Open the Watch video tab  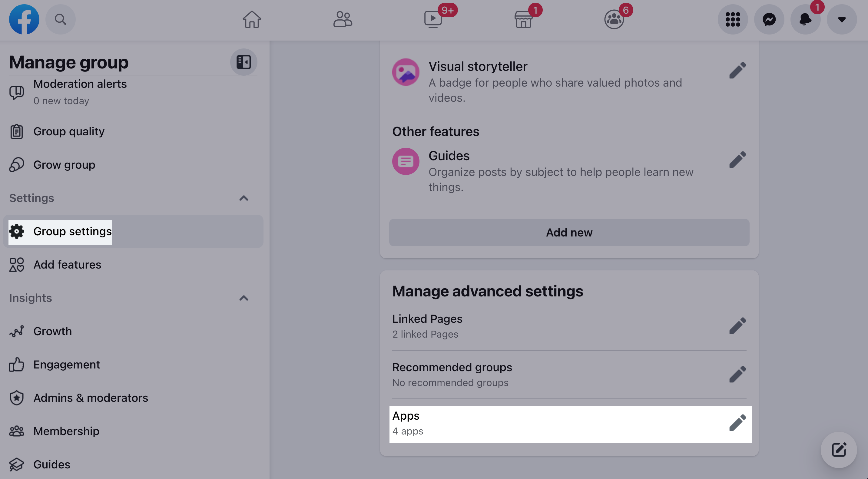click(433, 19)
